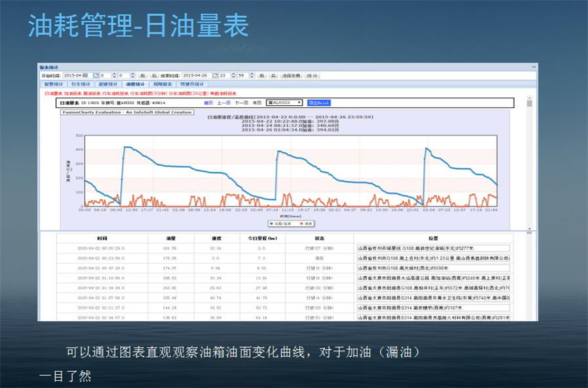Click the collapse icon at panel top-right
This screenshot has height=388, width=588.
point(534,67)
